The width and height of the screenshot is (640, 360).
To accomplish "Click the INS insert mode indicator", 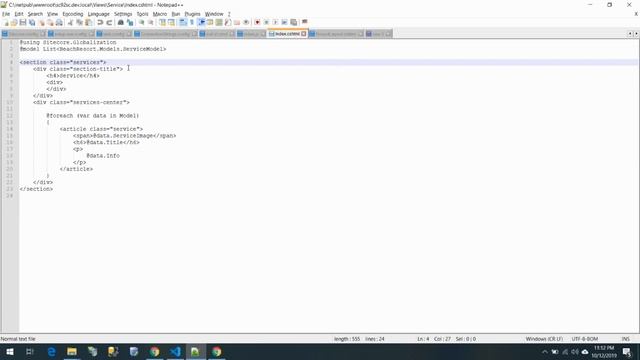I will tap(625, 339).
